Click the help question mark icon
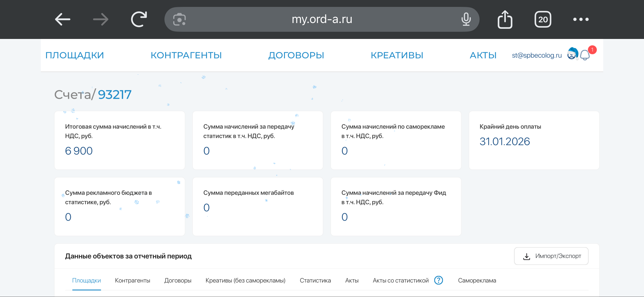The image size is (644, 297). [x=439, y=280]
